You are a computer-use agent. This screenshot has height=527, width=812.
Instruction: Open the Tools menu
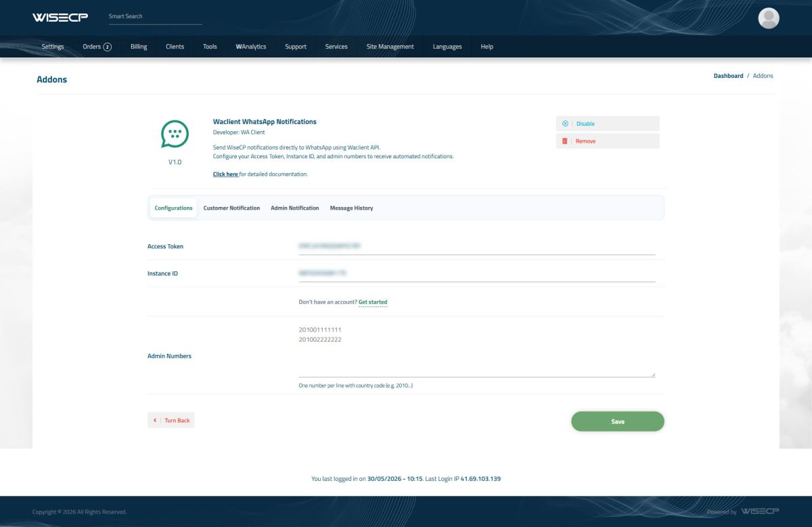coord(210,47)
